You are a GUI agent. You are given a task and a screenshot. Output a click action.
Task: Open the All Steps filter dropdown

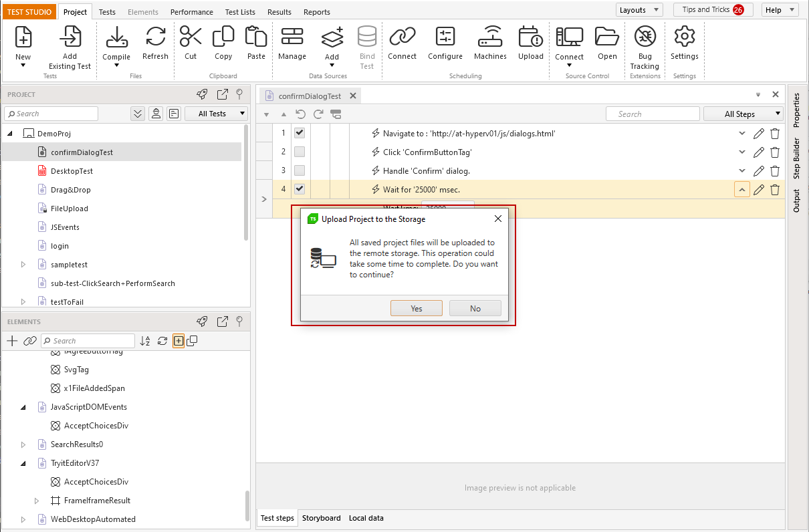pyautogui.click(x=743, y=114)
